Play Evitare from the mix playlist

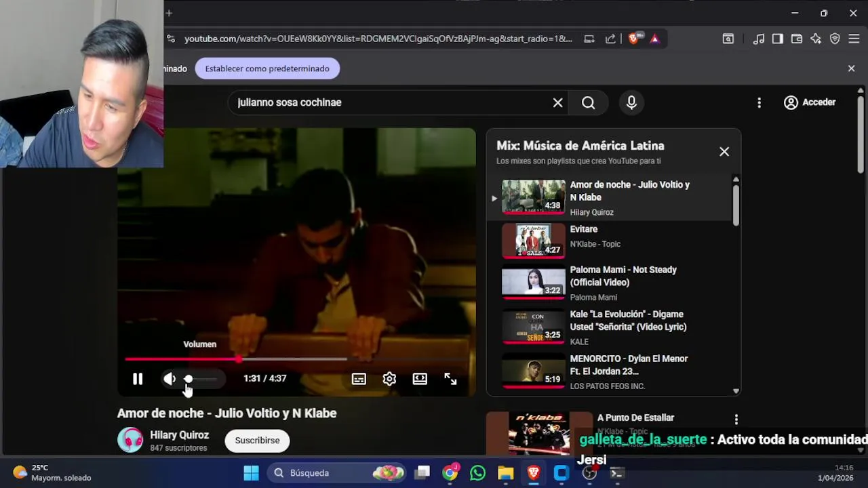610,240
